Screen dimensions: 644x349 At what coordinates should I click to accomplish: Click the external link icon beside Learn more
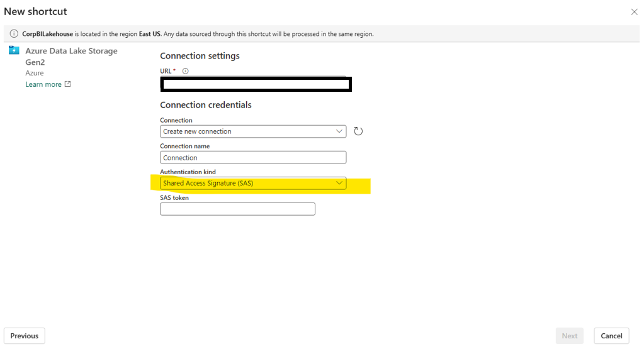point(68,84)
